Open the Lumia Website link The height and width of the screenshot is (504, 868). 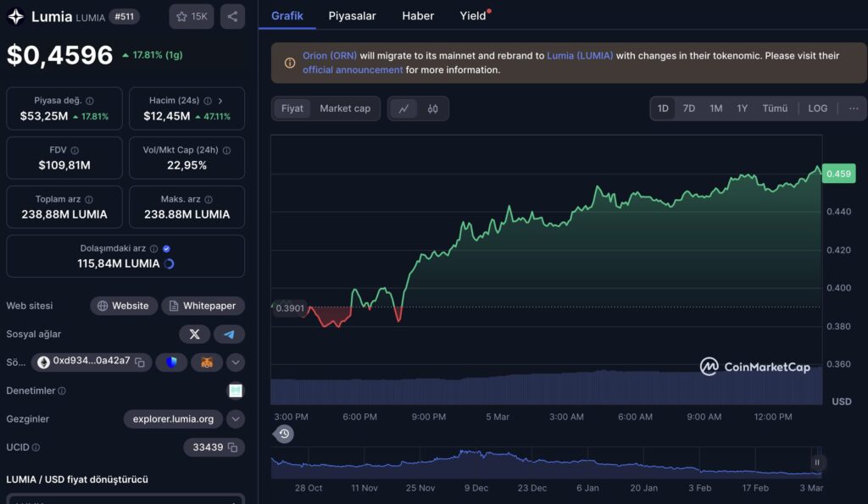click(x=124, y=306)
